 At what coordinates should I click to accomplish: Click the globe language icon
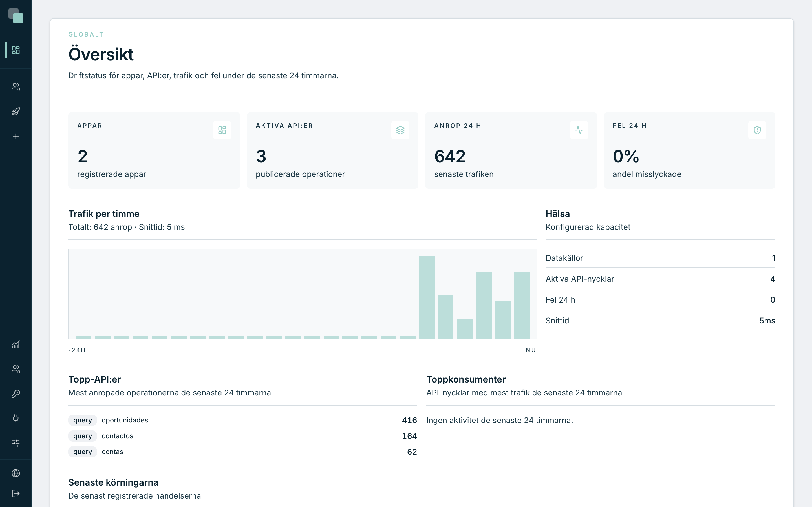coord(16,473)
